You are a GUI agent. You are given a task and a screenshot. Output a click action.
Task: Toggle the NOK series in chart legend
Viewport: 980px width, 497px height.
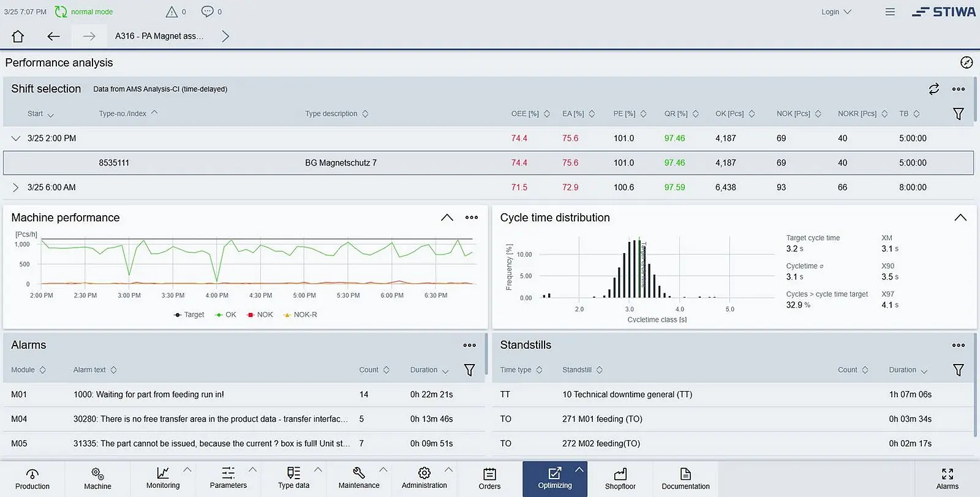(260, 314)
